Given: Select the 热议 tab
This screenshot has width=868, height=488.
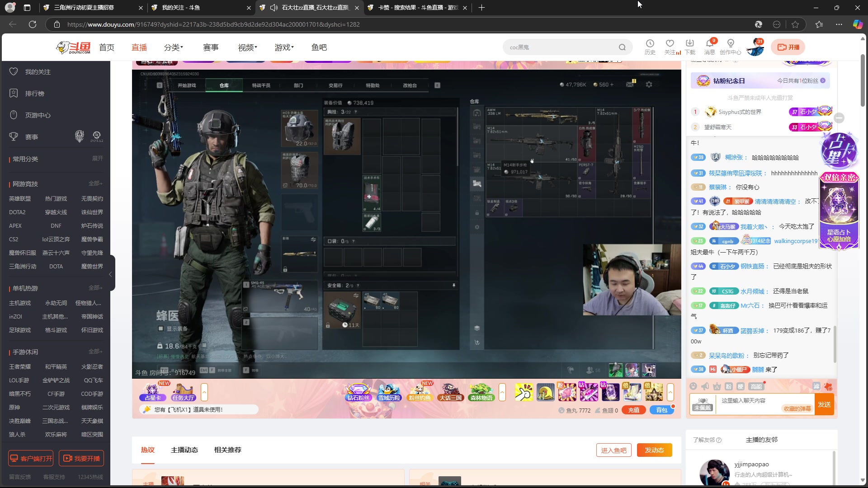Looking at the screenshot, I should pos(148,450).
